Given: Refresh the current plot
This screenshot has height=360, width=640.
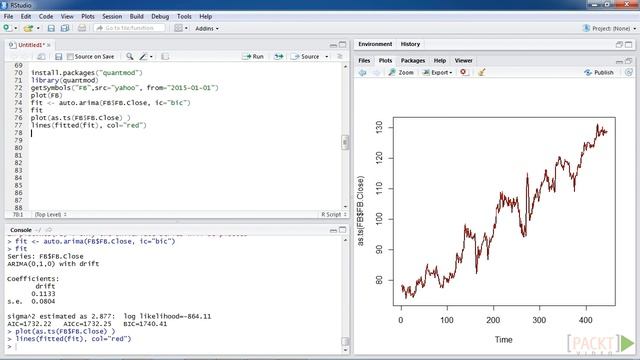Looking at the screenshot, I should pyautogui.click(x=629, y=72).
